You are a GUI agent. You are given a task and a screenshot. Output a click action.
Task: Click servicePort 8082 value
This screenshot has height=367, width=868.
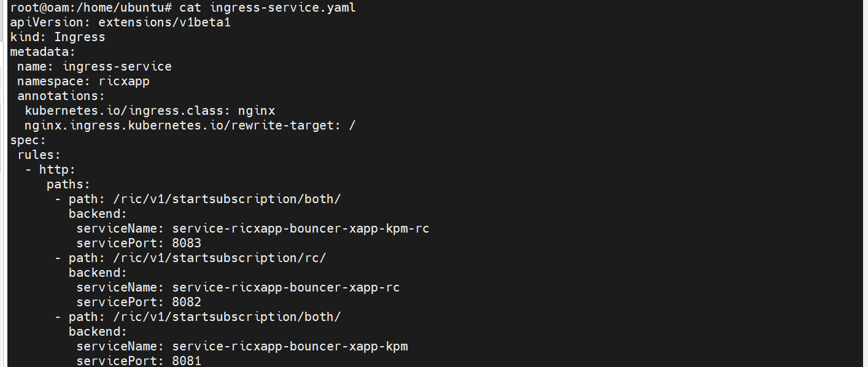(x=187, y=302)
